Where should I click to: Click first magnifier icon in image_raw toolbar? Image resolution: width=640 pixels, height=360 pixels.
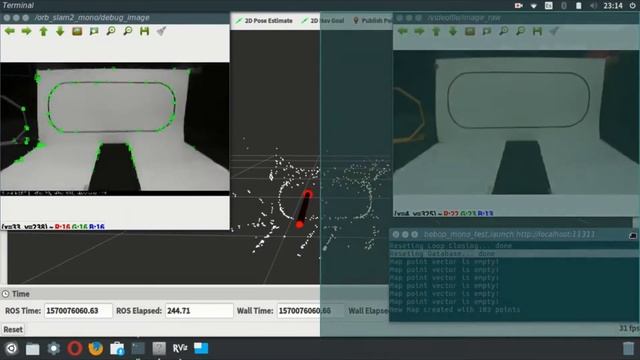coord(504,31)
